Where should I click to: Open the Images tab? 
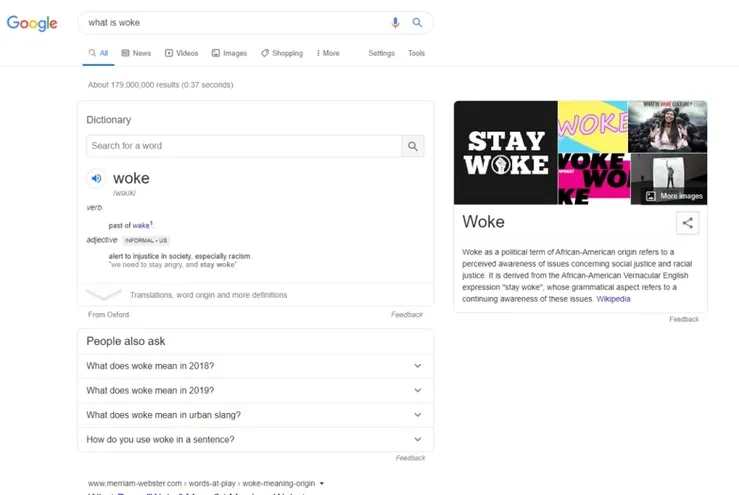(230, 53)
